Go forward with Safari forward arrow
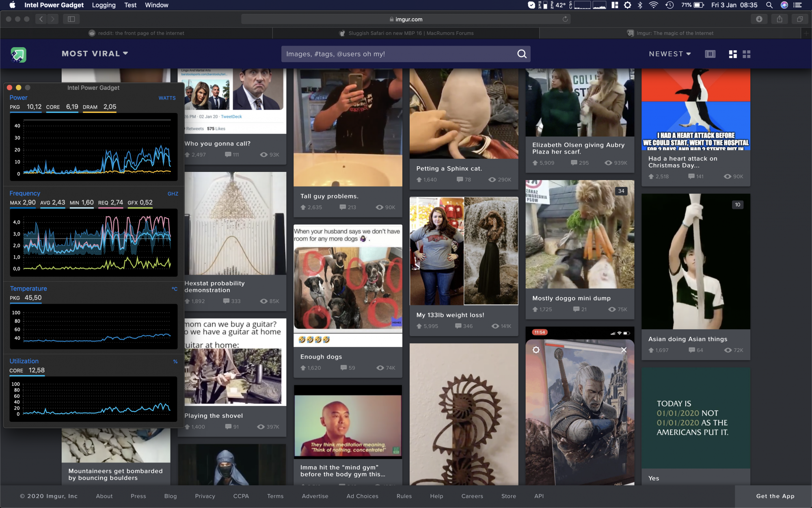 click(53, 19)
